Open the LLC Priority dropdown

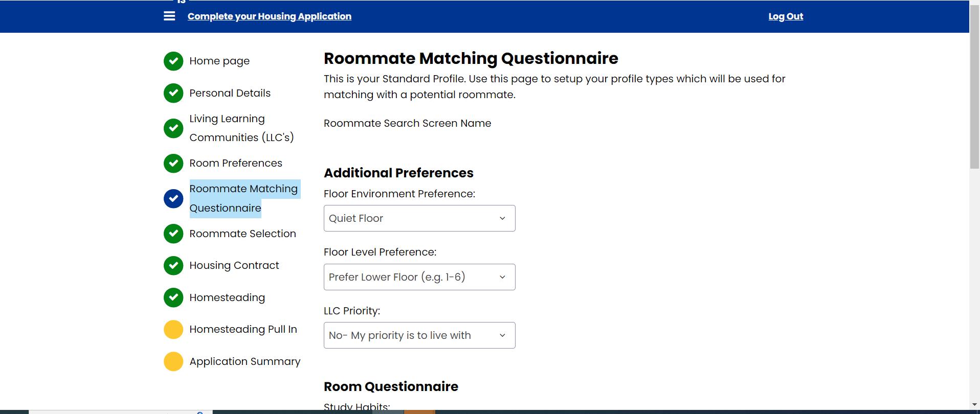pyautogui.click(x=419, y=335)
